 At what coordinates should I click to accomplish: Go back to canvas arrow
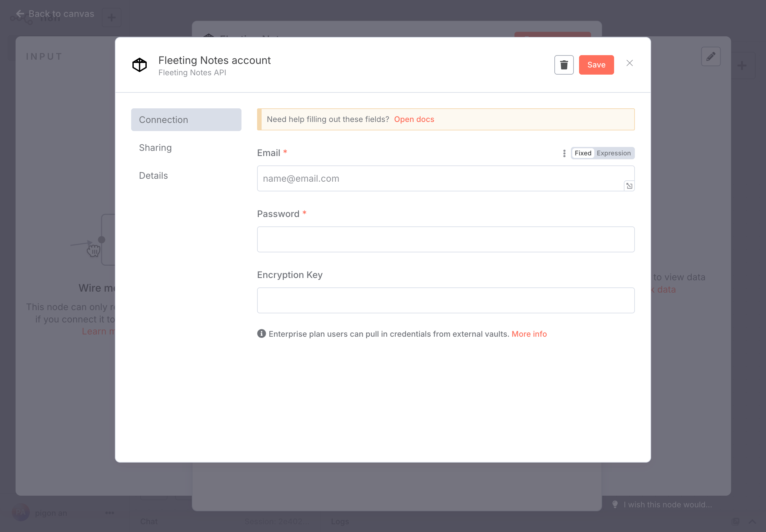(20, 14)
